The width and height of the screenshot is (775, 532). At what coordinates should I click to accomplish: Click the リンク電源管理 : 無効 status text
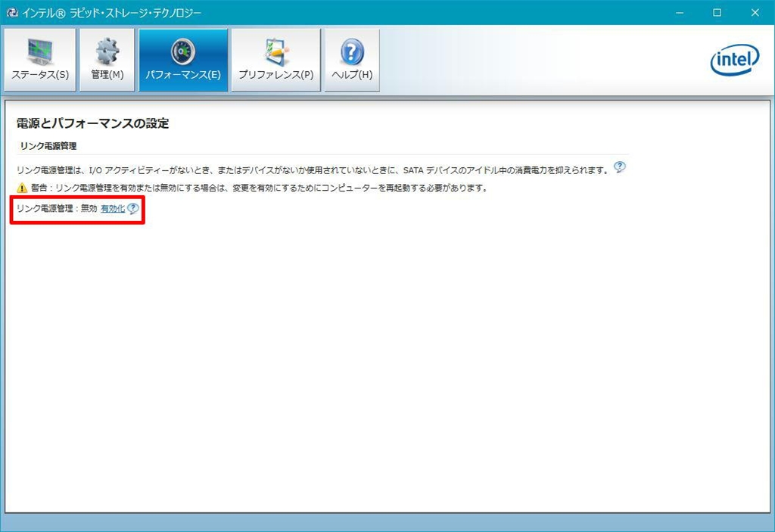(57, 209)
